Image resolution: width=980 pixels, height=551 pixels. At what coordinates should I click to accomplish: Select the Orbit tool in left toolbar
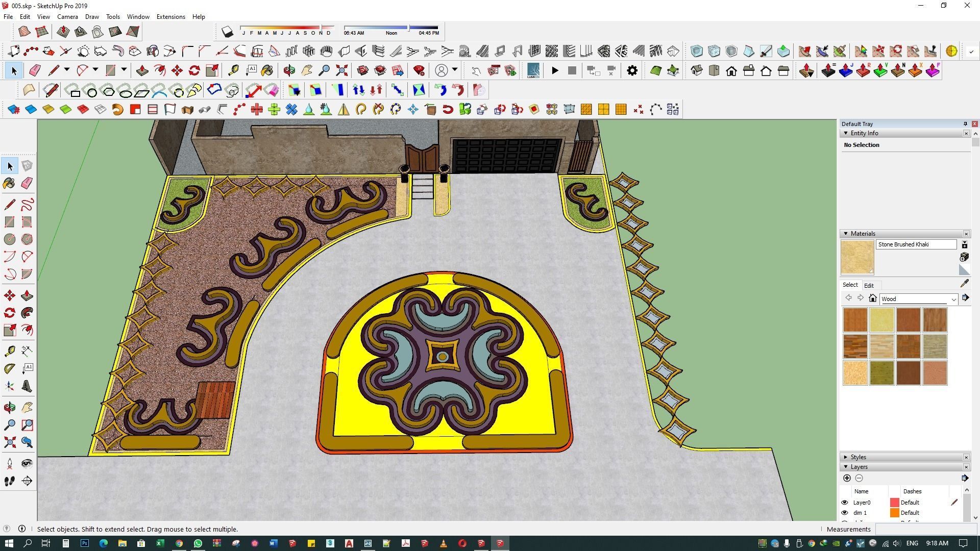click(x=9, y=408)
